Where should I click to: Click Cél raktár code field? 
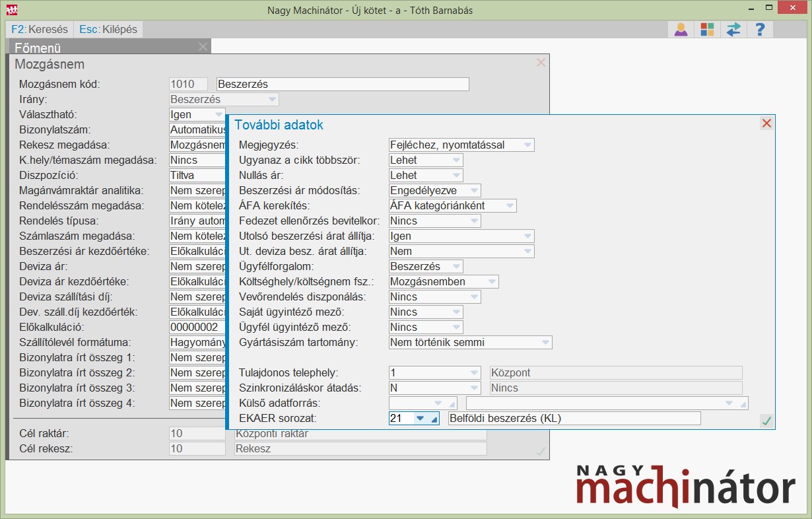pyautogui.click(x=197, y=434)
